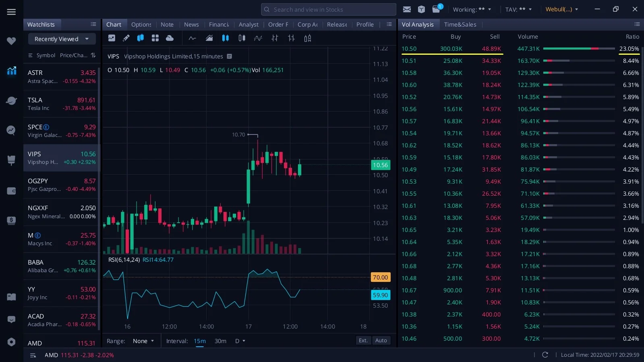The image size is (644, 362).
Task: Open the hexagon settings sidebar icon
Action: (11, 342)
